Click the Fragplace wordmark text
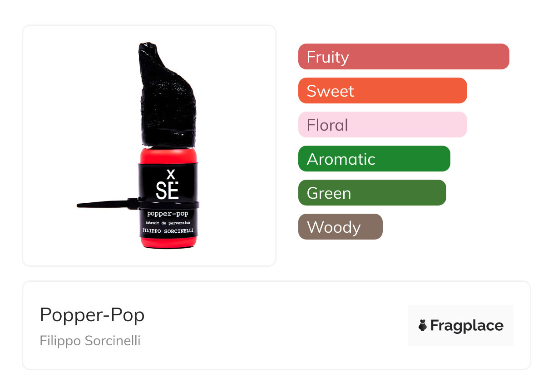553x392 pixels. tap(467, 325)
